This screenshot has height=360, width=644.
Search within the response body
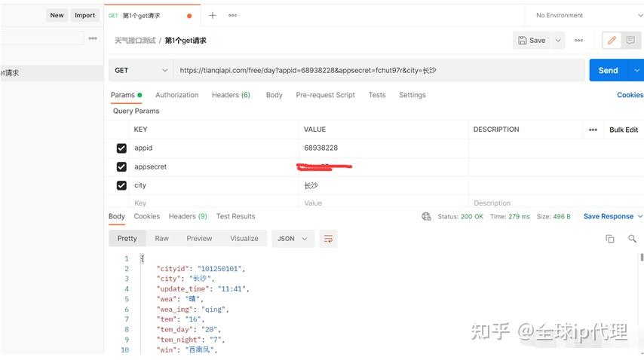[x=632, y=239]
